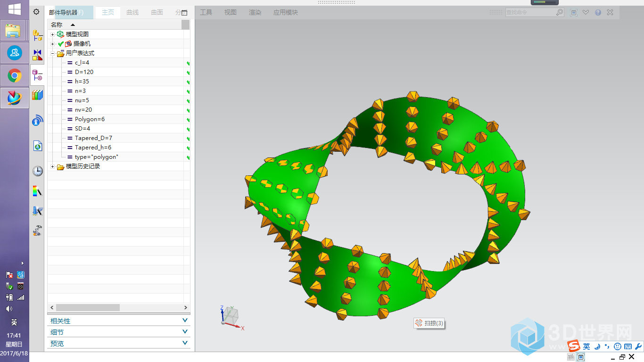Image resolution: width=644 pixels, height=362 pixels.
Task: Toggle full screen mode icon
Action: 574,13
